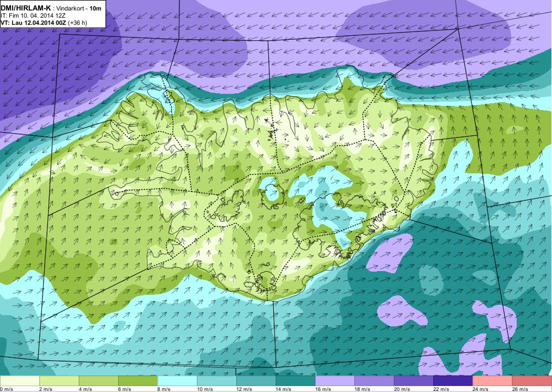Click the red legend swatch above 26 m/s
The height and width of the screenshot is (392, 552).
[x=532, y=381]
